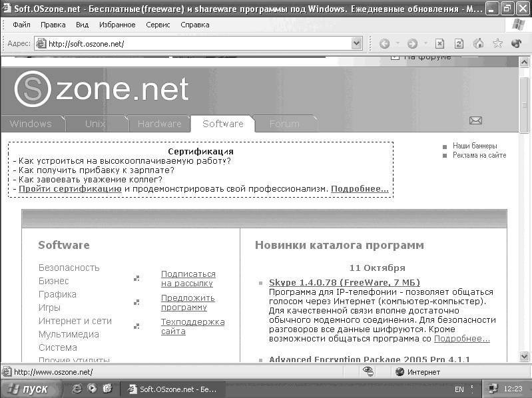
Task: Click Подробнее link in the Сертификация box
Action: [360, 189]
